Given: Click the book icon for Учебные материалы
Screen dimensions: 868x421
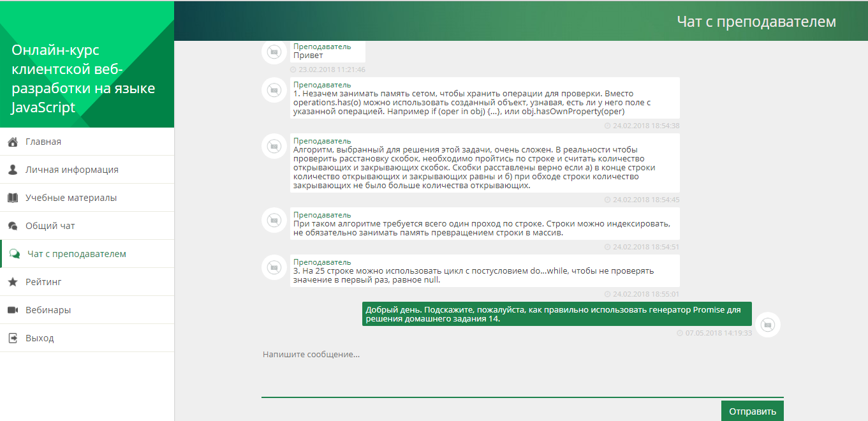Looking at the screenshot, I should tap(12, 198).
